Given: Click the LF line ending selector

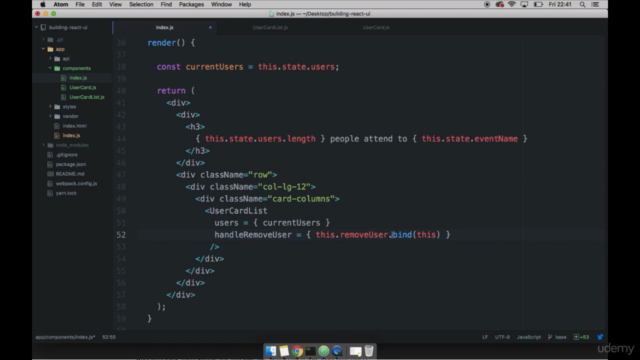Looking at the screenshot, I should pos(485,337).
